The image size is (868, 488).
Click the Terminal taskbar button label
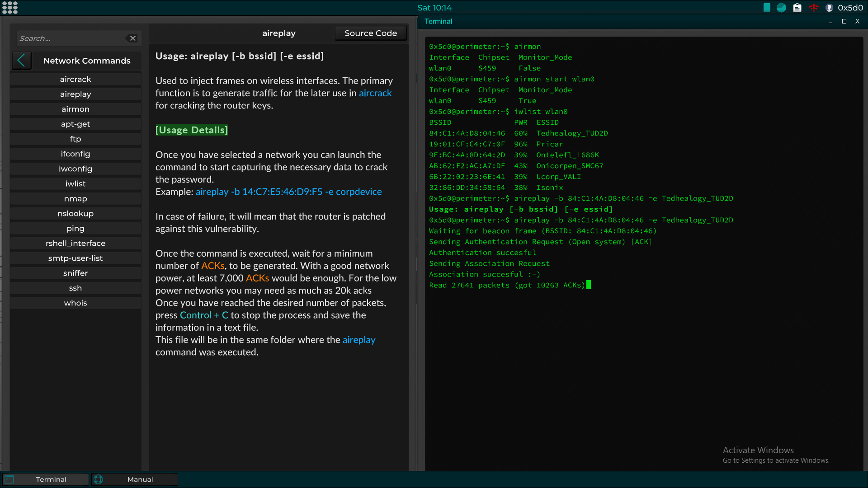pos(51,479)
